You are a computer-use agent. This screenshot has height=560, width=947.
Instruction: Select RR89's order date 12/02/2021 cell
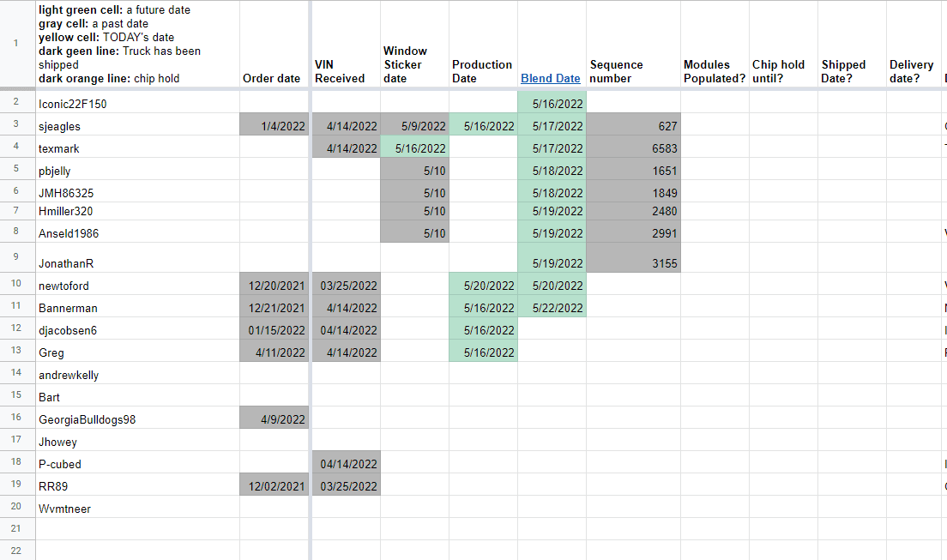274,486
